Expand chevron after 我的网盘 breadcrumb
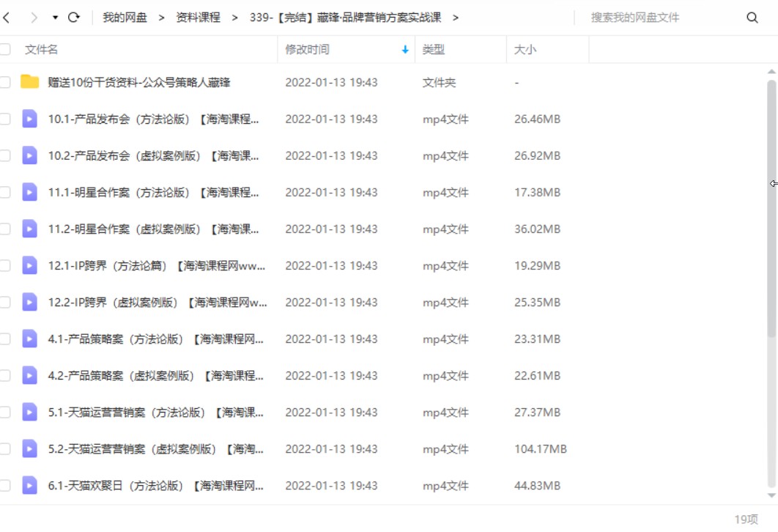This screenshot has width=778, height=532. (161, 18)
